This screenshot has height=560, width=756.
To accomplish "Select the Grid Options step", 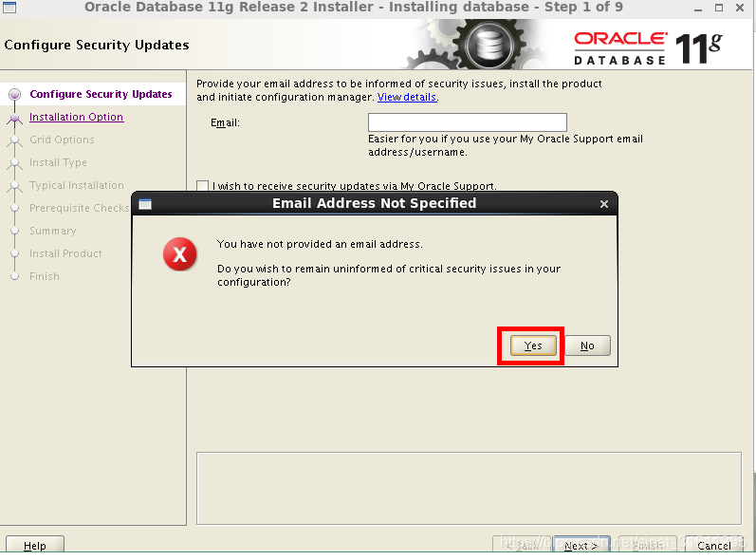I will [62, 140].
